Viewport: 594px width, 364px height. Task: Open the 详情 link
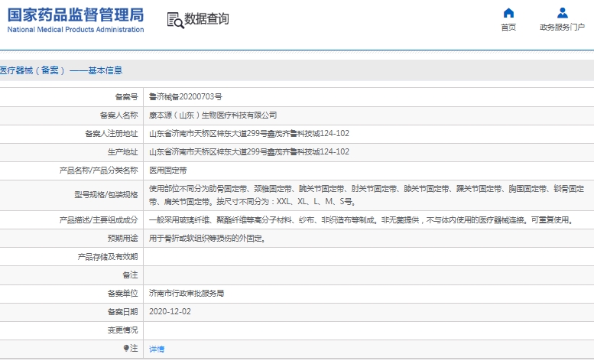pyautogui.click(x=157, y=349)
